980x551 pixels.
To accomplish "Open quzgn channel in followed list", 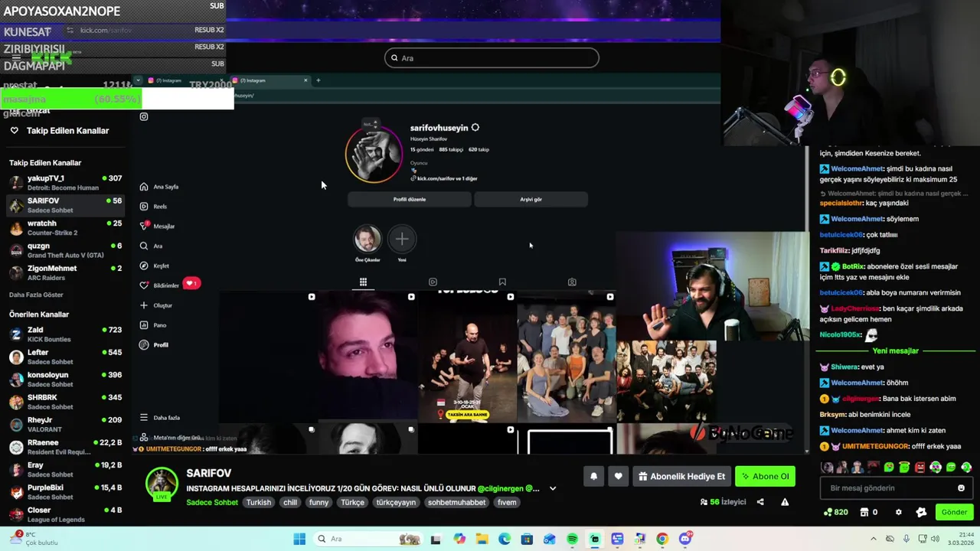I will (65, 250).
